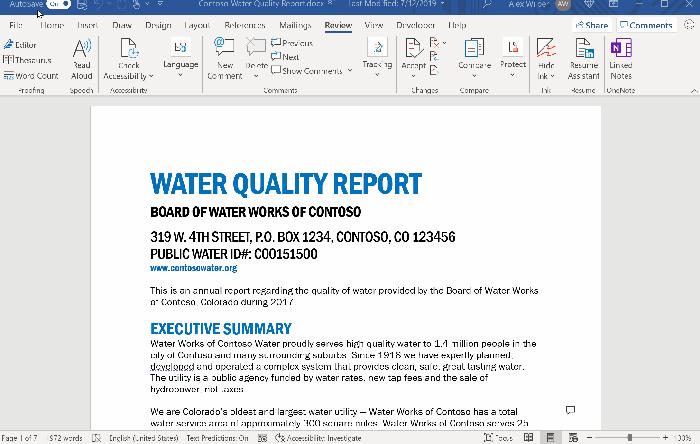Click the comment balloon in page margin

point(570,410)
